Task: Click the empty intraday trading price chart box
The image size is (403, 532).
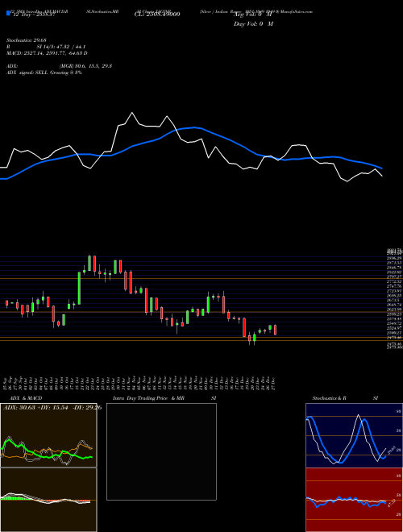Action: tap(161, 451)
